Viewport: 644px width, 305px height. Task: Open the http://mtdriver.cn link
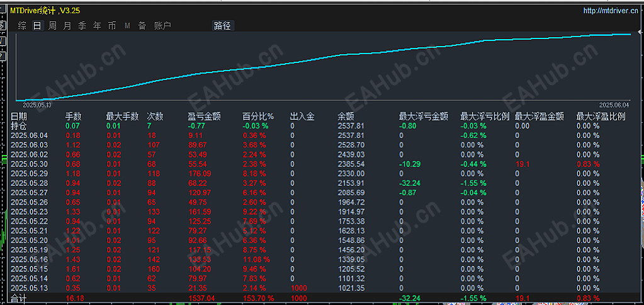coord(611,11)
